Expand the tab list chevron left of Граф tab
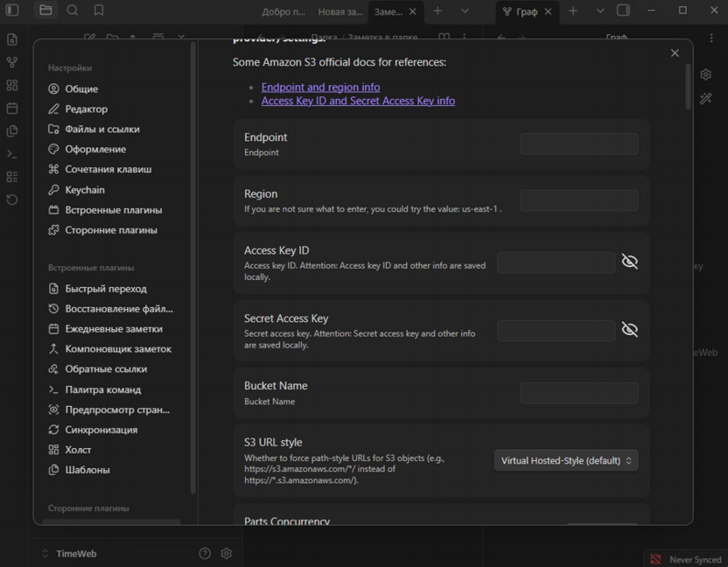 pyautogui.click(x=465, y=11)
